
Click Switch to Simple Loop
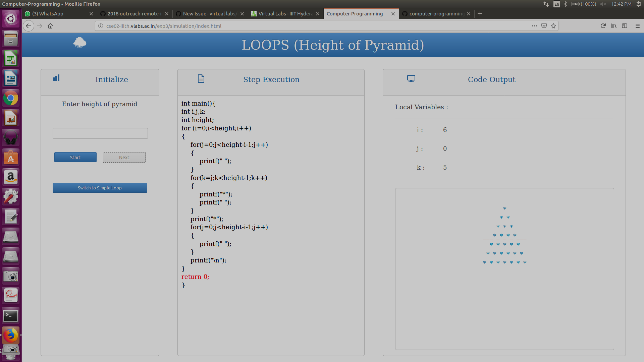pyautogui.click(x=100, y=188)
